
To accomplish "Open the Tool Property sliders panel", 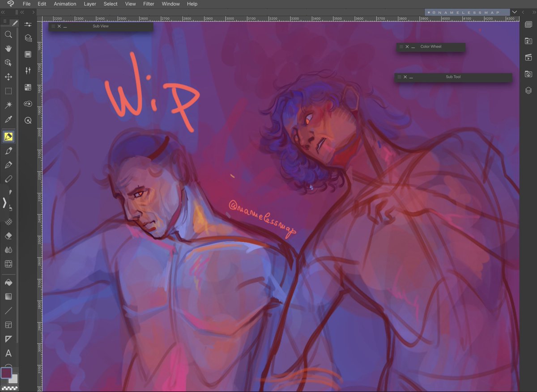I will 28,24.
